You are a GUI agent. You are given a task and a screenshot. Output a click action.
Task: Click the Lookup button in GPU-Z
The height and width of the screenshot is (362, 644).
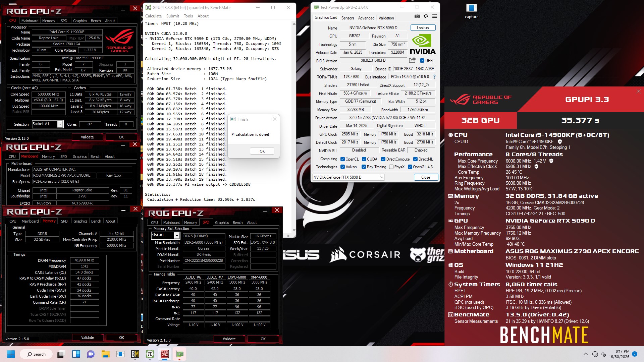423,28
